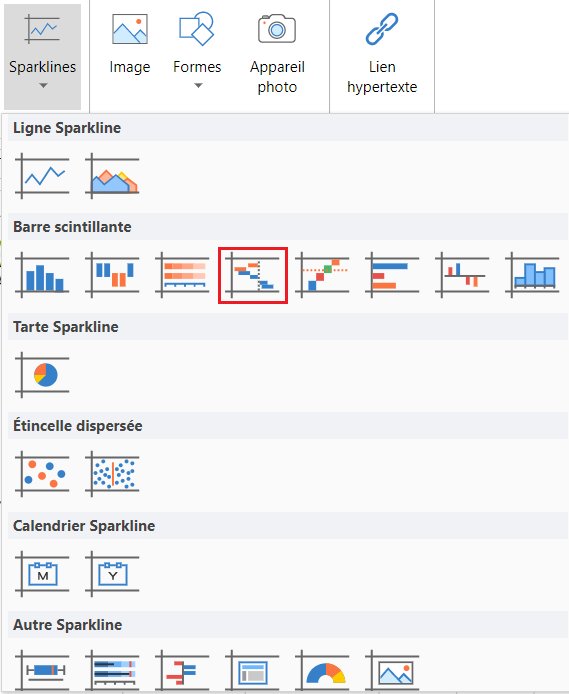Pick the win/loss column sparkline
The image size is (569, 694).
(x=112, y=275)
